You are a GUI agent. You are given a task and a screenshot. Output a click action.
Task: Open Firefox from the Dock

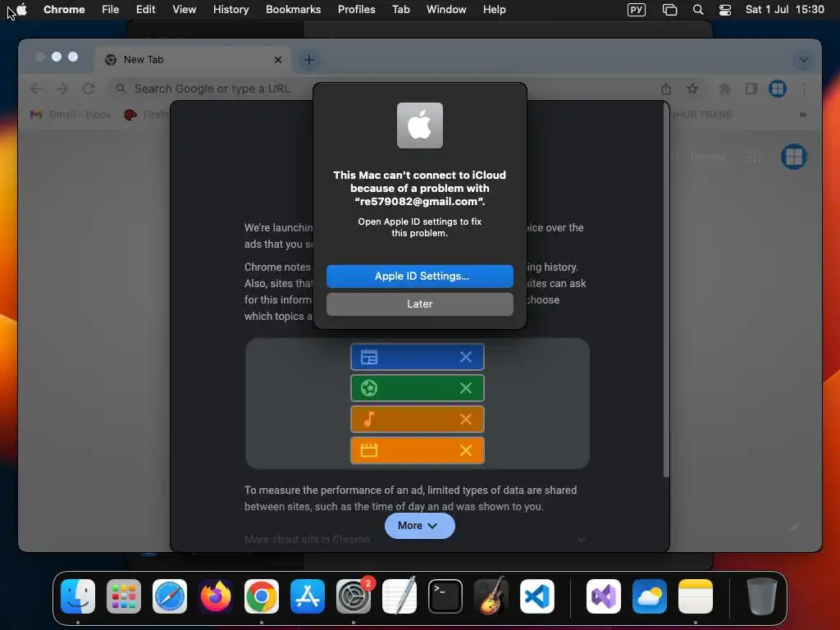(x=216, y=596)
